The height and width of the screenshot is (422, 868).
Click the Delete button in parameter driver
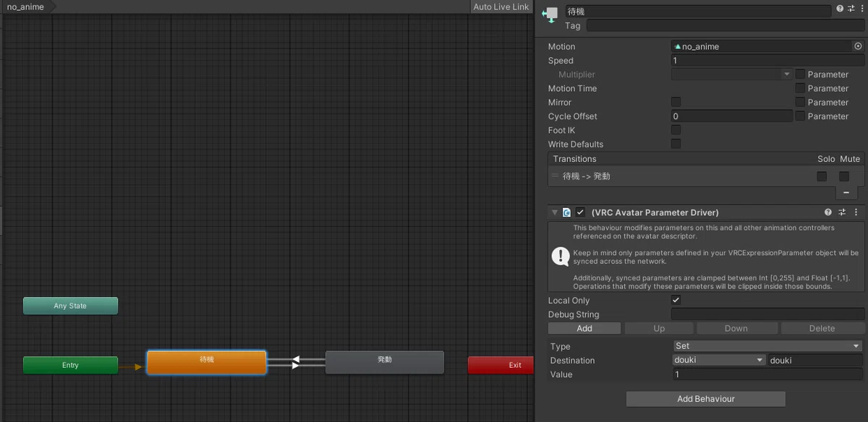(x=822, y=328)
